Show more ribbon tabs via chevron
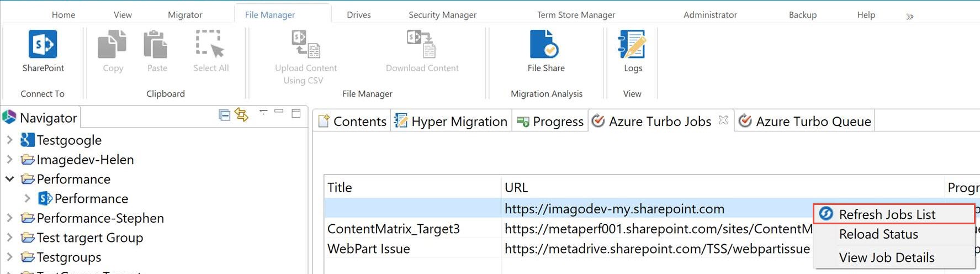980x274 pixels. [909, 17]
